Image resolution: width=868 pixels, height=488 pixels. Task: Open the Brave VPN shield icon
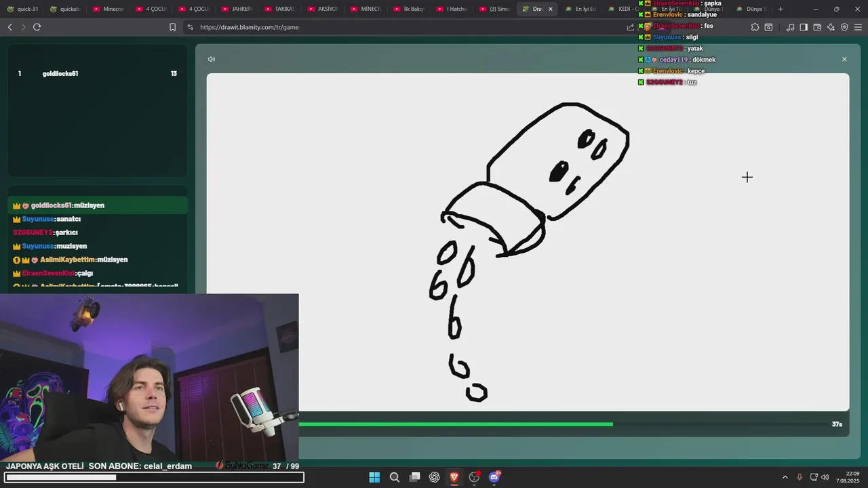[x=844, y=27]
